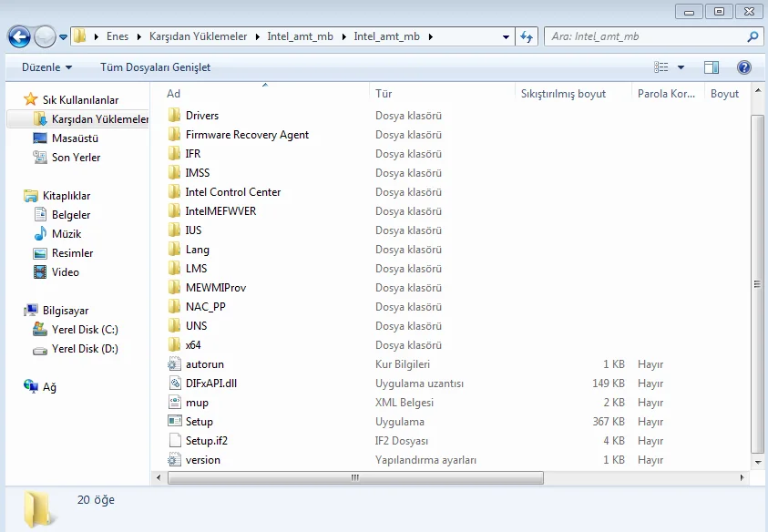This screenshot has height=532, width=768.
Task: Click the scroll right arrow
Action: tap(742, 477)
